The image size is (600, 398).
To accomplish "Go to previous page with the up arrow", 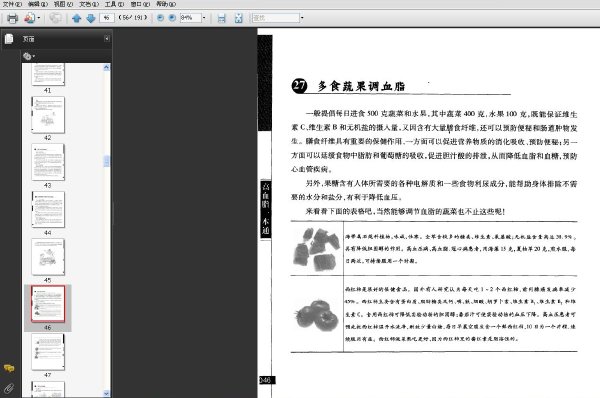I will pos(77,18).
